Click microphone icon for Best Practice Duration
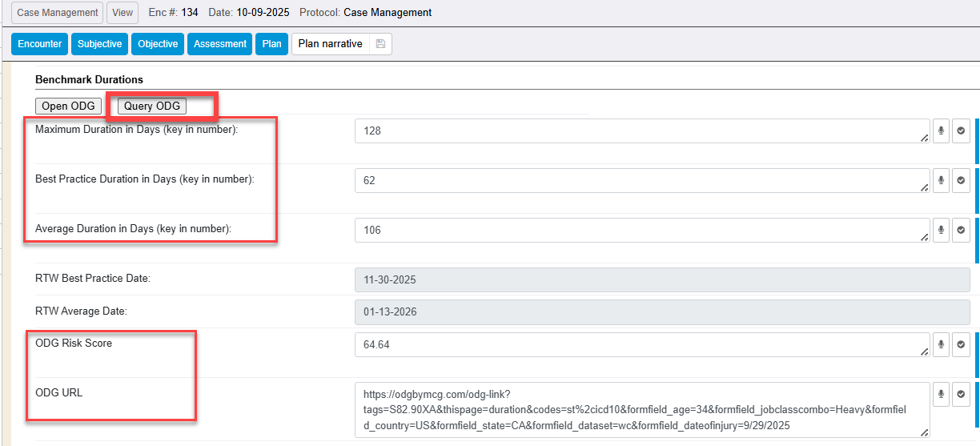The width and height of the screenshot is (980, 446). pos(941,180)
